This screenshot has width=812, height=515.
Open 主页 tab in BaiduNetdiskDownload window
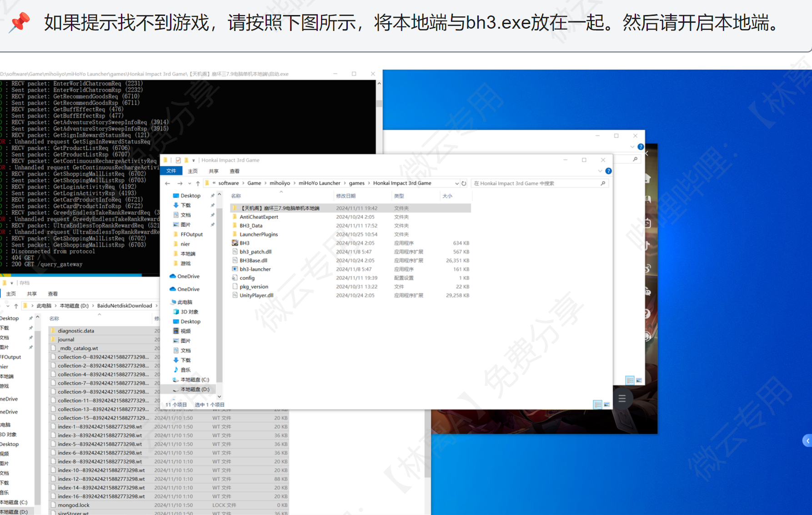pyautogui.click(x=11, y=294)
